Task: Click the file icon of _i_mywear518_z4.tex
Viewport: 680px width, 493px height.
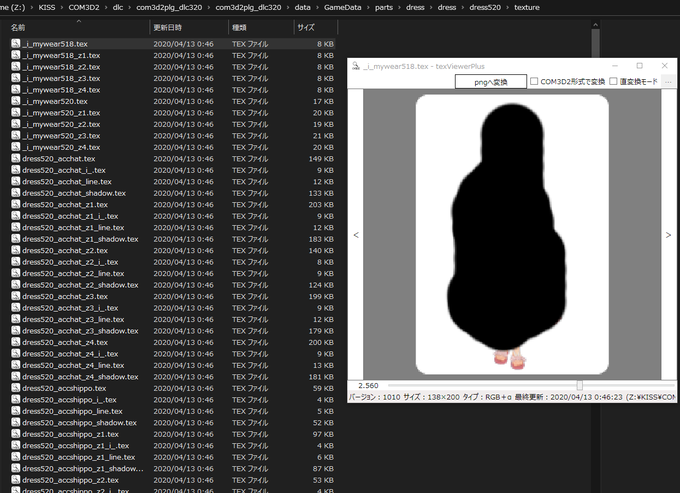Action: [x=16, y=89]
